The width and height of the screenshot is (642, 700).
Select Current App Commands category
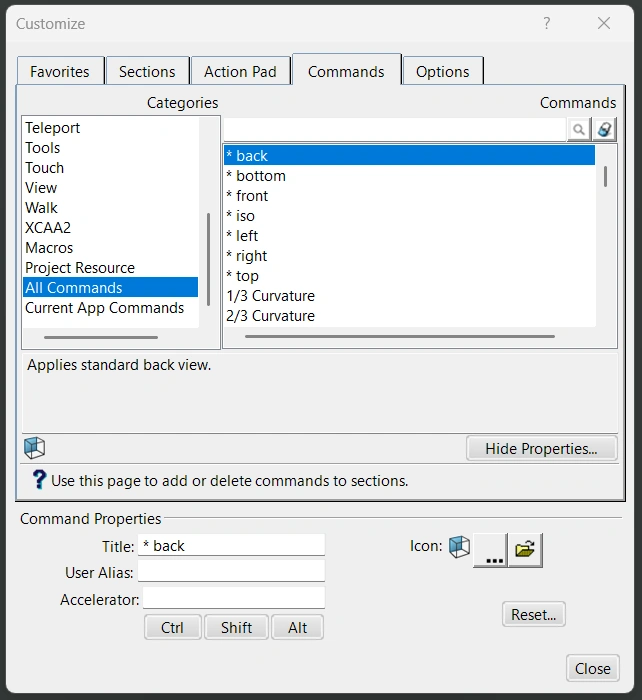pyautogui.click(x=105, y=308)
